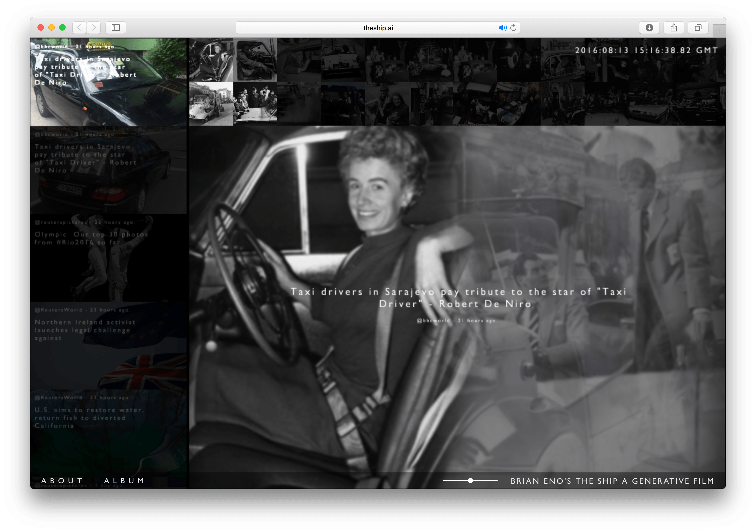Click the theship.ai address bar
The width and height of the screenshot is (756, 532).
tap(377, 28)
